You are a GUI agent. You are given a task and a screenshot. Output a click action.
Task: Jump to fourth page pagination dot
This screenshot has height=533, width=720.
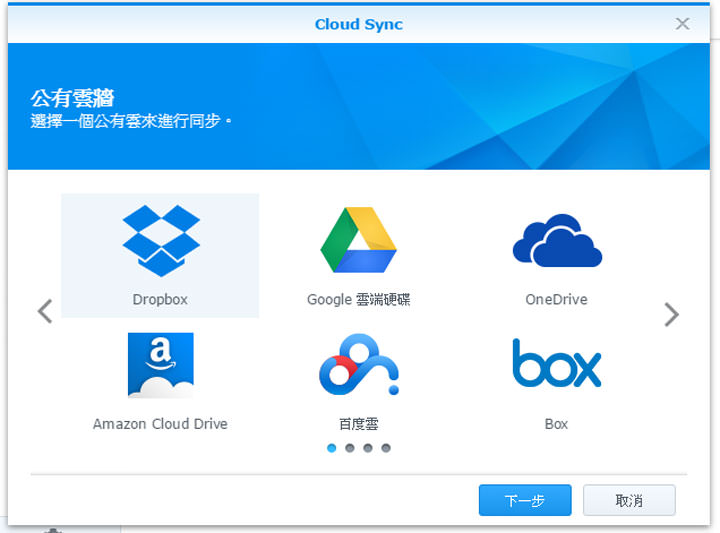tap(386, 448)
